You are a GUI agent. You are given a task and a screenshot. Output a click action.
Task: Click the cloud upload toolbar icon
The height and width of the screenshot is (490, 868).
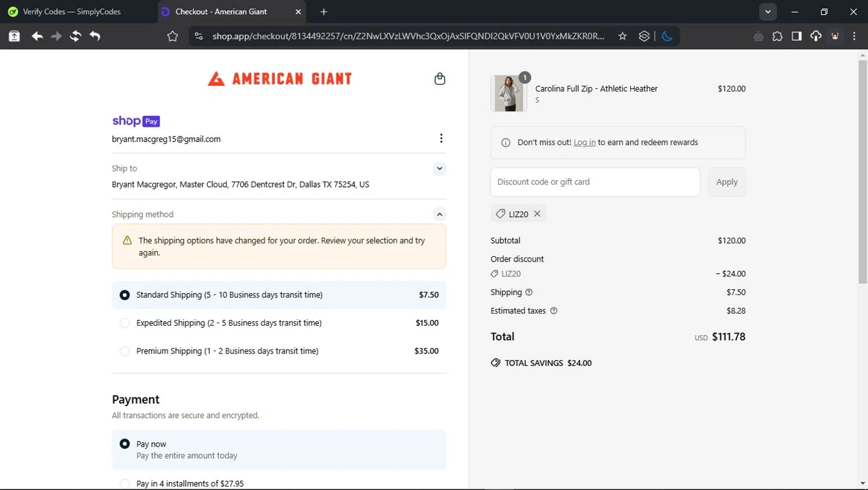tap(816, 36)
